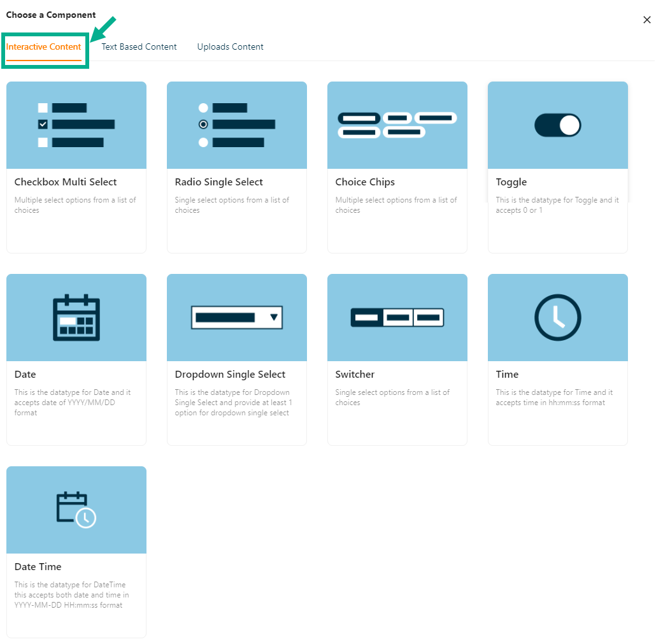Choose the Radio Single Select icon
The image size is (656, 644).
(237, 125)
